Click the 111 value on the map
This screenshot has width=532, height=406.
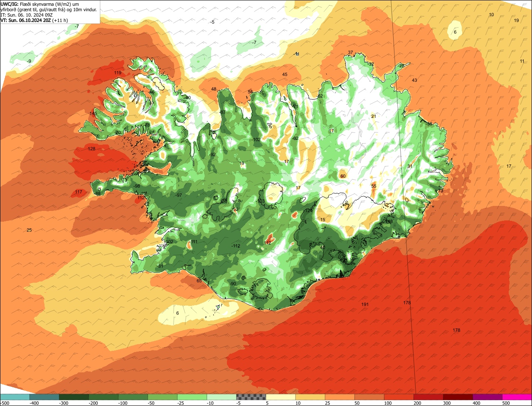[194, 242]
